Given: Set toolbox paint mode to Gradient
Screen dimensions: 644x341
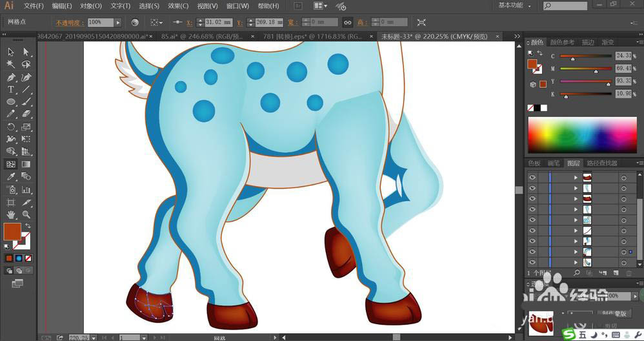Looking at the screenshot, I should [19, 258].
